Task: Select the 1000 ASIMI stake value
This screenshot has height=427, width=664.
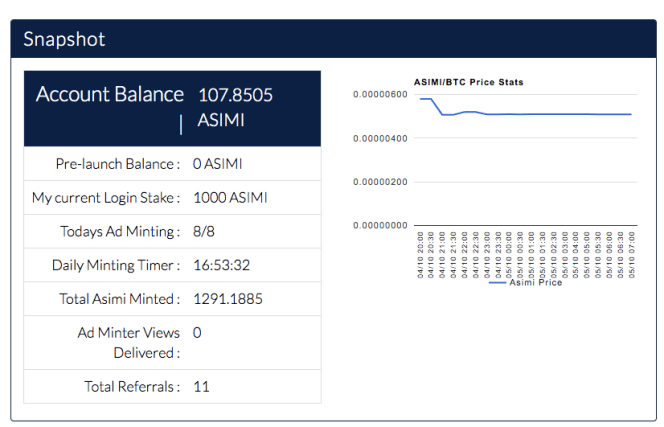Action: point(230,198)
